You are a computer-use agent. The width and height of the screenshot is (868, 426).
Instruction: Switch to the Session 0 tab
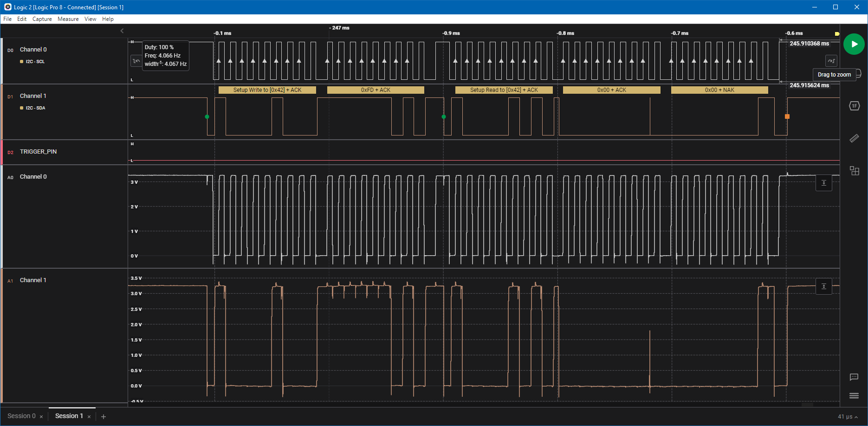tap(22, 416)
